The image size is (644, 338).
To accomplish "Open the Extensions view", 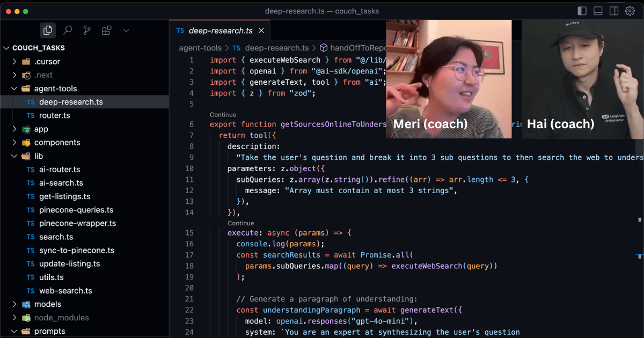I will pyautogui.click(x=106, y=30).
